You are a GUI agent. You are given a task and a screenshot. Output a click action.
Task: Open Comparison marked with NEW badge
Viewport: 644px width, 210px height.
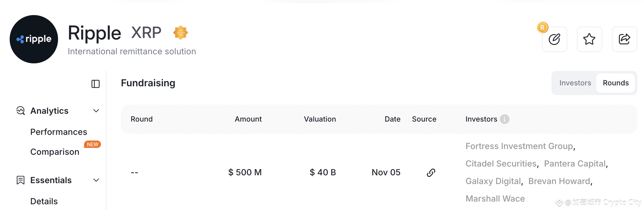click(x=54, y=152)
